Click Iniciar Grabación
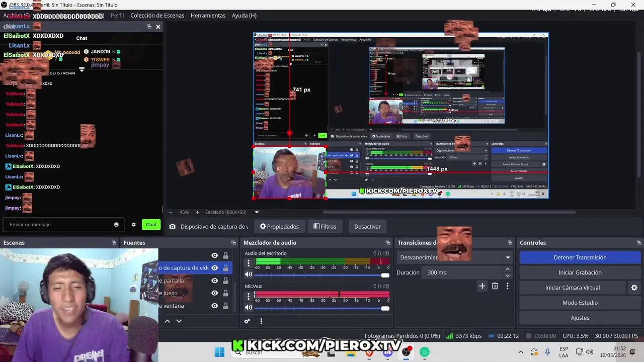This screenshot has height=362, width=644. tap(580, 273)
